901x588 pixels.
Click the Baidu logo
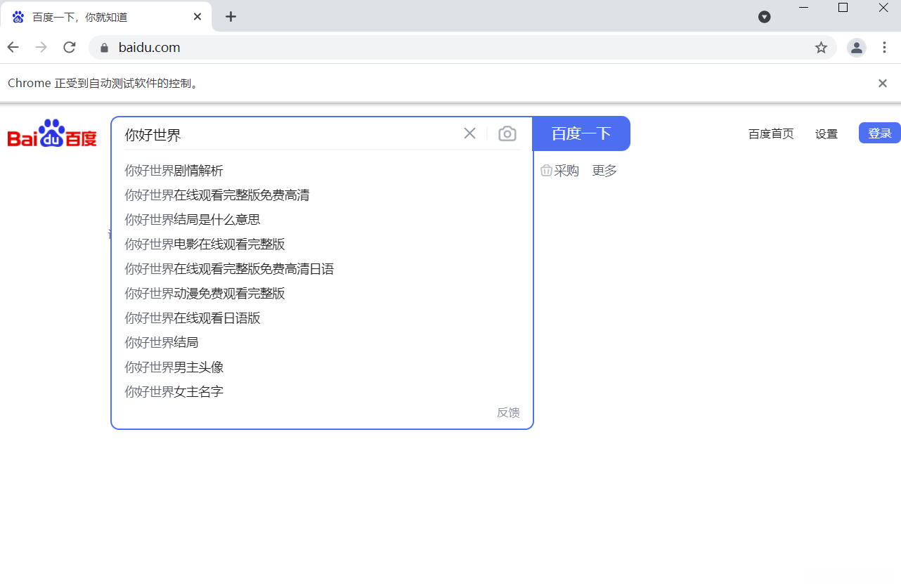point(52,133)
